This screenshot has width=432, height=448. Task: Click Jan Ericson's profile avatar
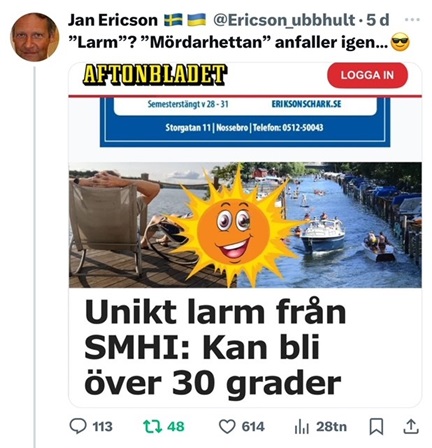tap(35, 37)
